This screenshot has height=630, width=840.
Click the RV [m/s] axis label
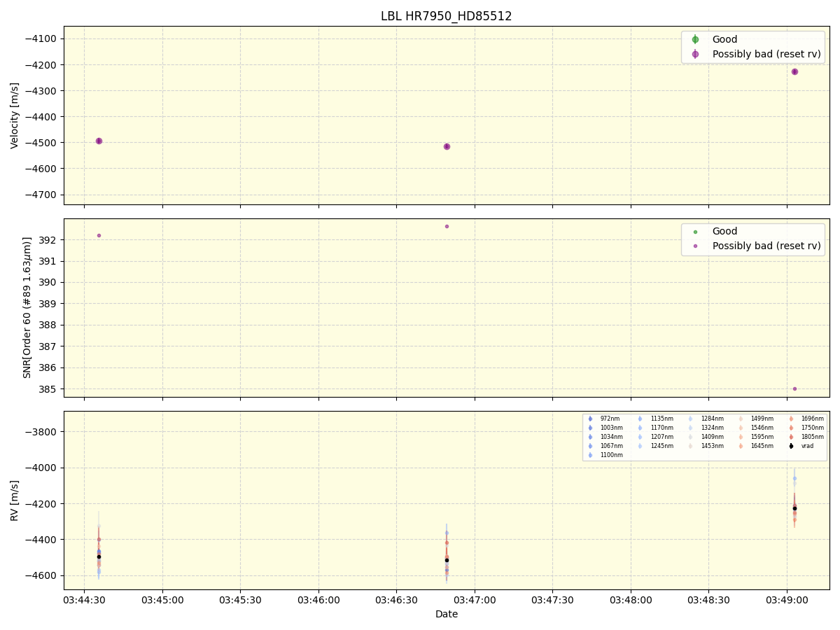click(15, 500)
